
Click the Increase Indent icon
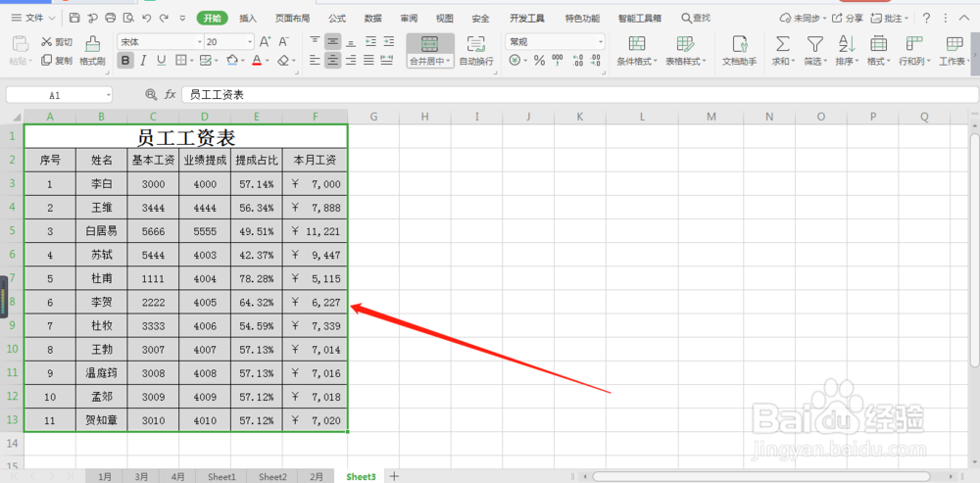[x=389, y=42]
